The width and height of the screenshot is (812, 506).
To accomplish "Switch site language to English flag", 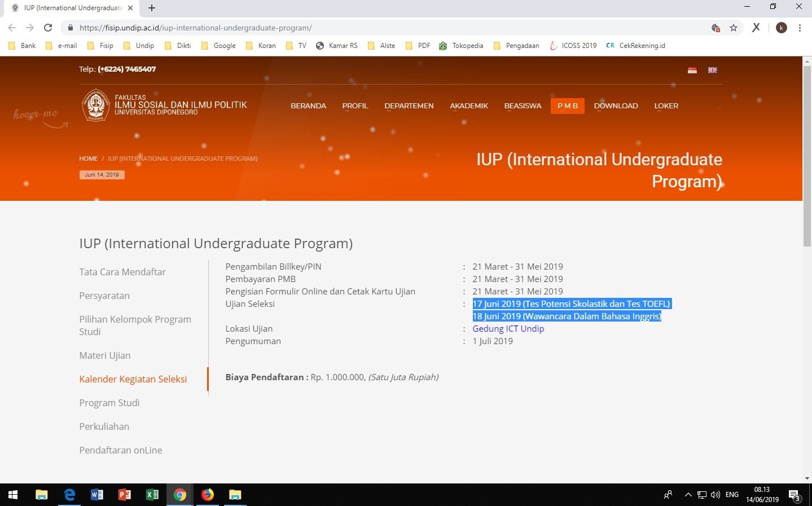I will 713,71.
